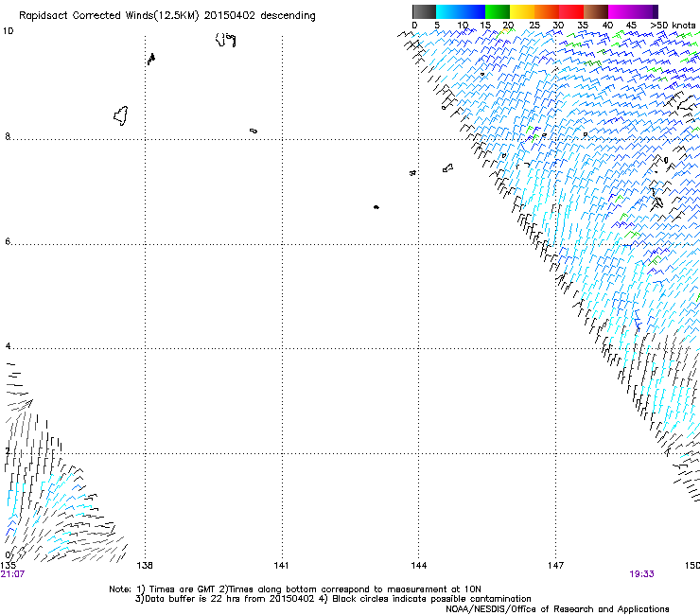
Task: Click the purple '19:33' time label
Action: [641, 574]
